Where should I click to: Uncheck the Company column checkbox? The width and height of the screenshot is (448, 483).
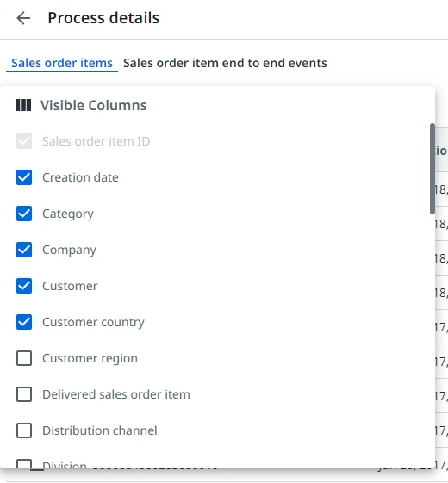pyautogui.click(x=24, y=250)
